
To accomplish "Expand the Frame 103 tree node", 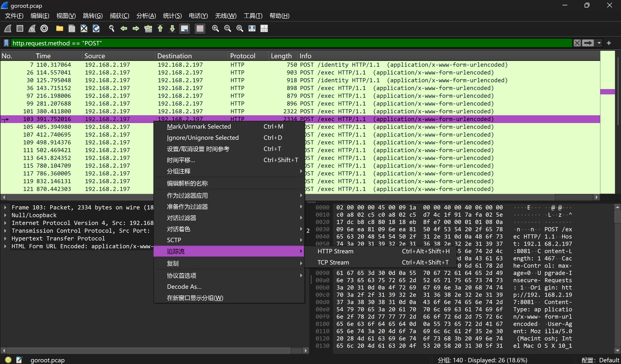I will 5,207.
